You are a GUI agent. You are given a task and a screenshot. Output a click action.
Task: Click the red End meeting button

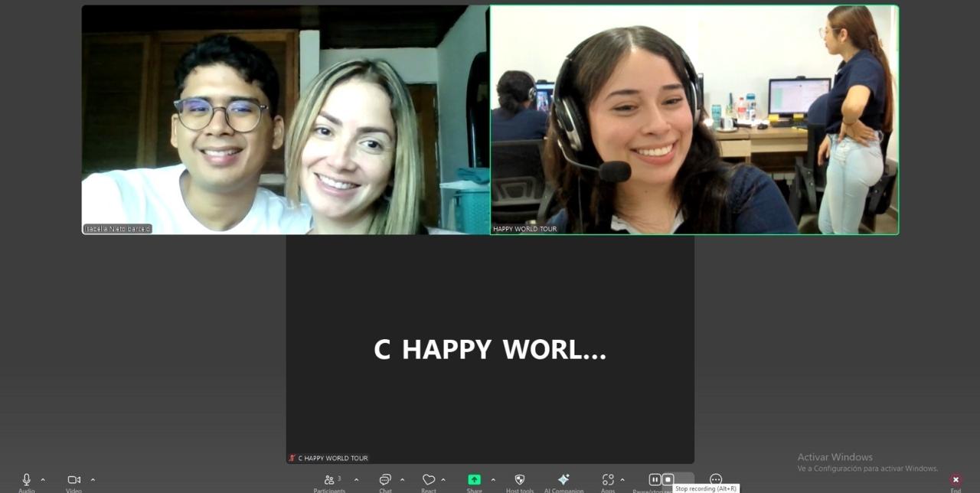coord(955,480)
